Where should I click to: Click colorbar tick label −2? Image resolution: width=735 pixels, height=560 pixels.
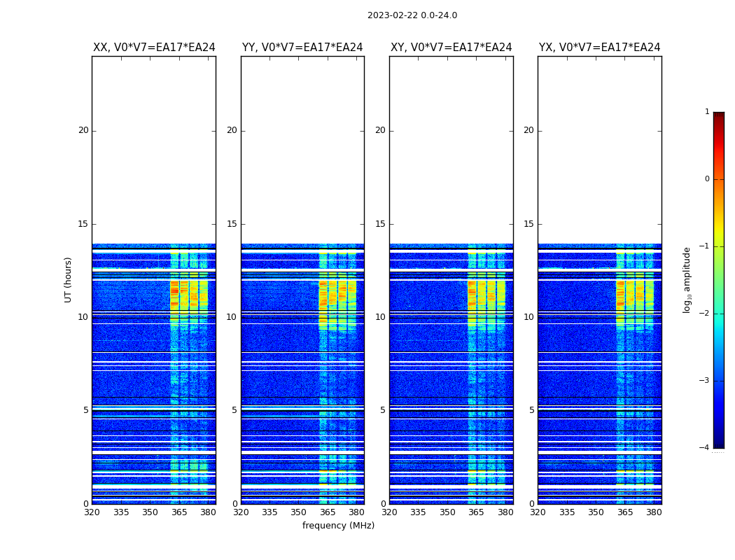pos(704,313)
